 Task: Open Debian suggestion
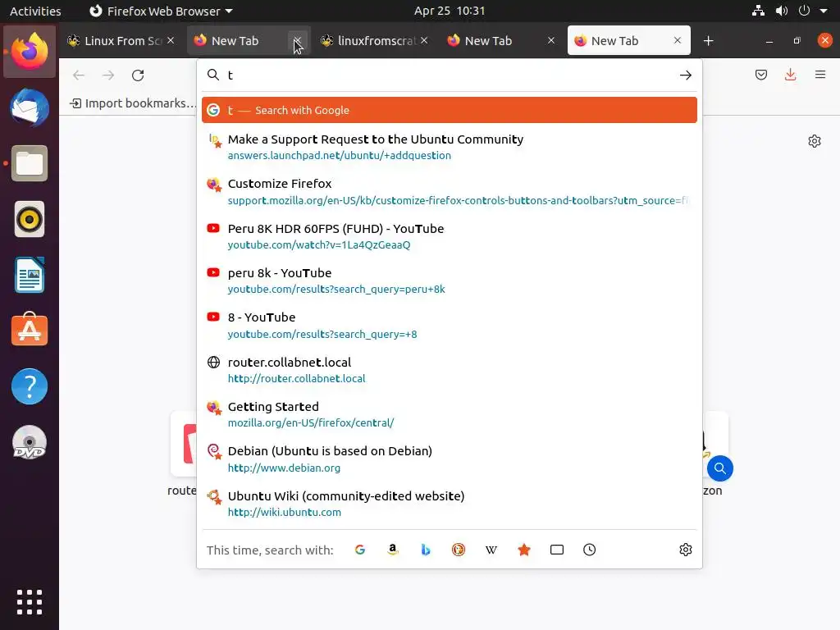450,459
